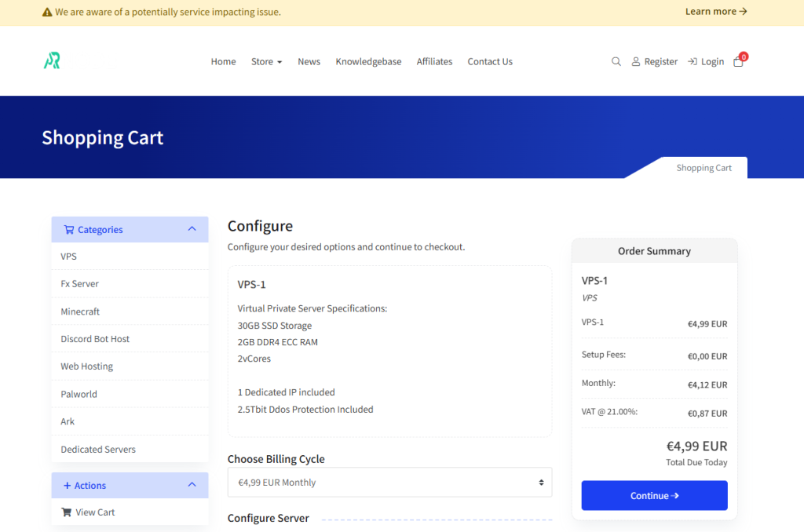Collapse the Categories panel chevron
This screenshot has height=532, width=804.
(192, 229)
